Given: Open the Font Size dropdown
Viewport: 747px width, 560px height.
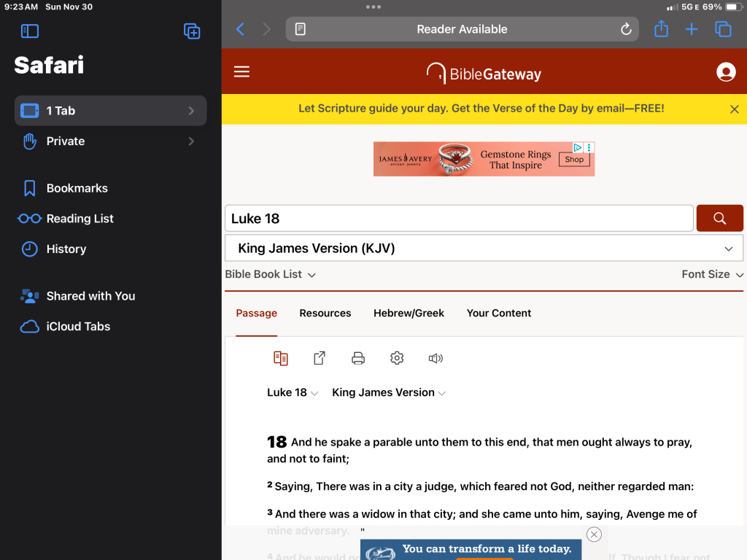Looking at the screenshot, I should click(x=712, y=275).
